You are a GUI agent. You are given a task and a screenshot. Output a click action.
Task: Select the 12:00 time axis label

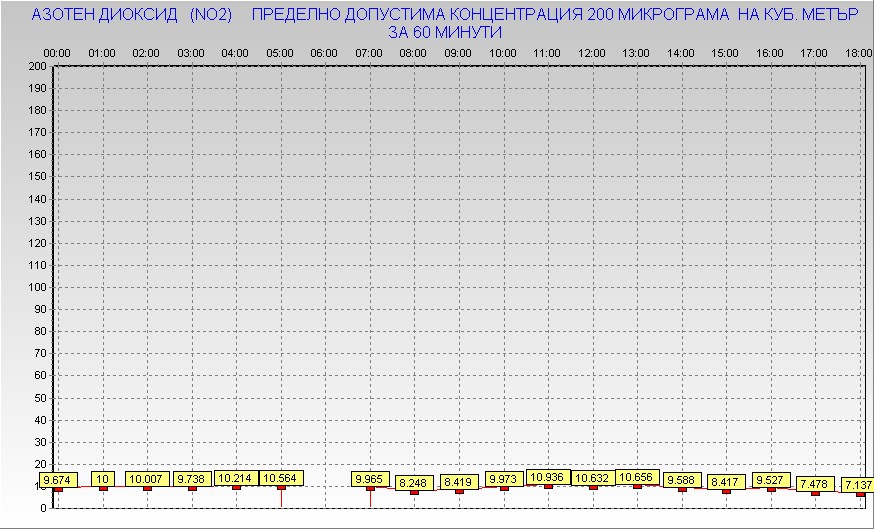[x=592, y=52]
